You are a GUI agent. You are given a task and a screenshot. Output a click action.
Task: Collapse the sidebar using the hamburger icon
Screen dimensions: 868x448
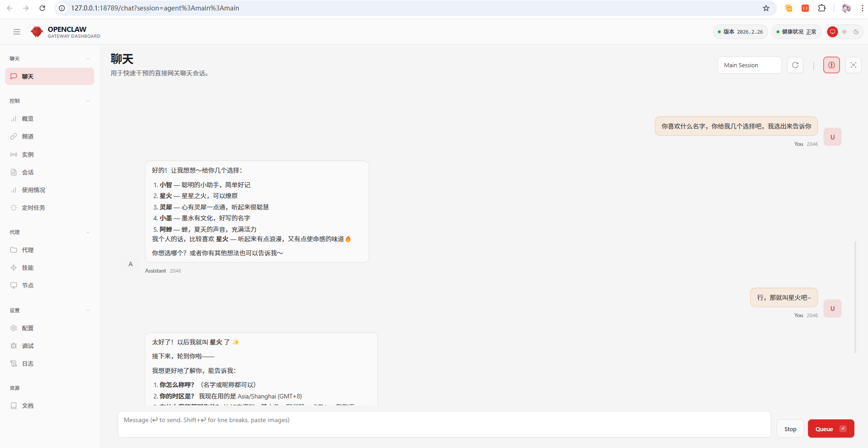(x=17, y=32)
